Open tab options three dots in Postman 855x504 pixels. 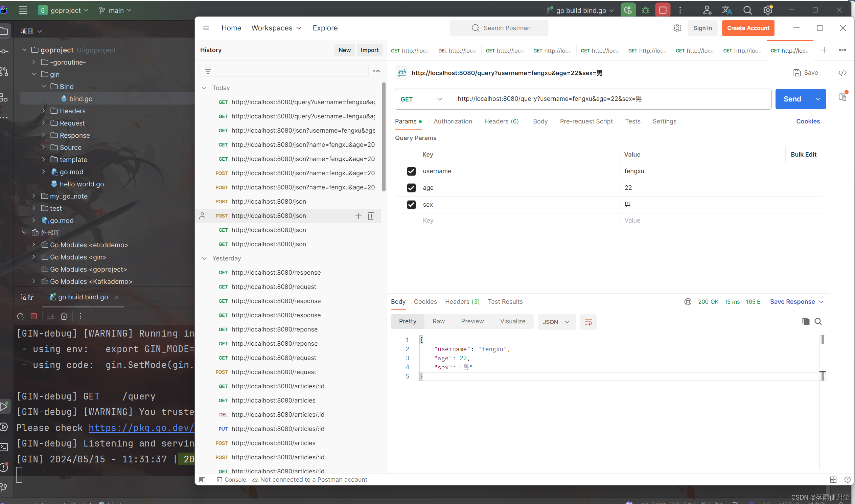tap(842, 50)
